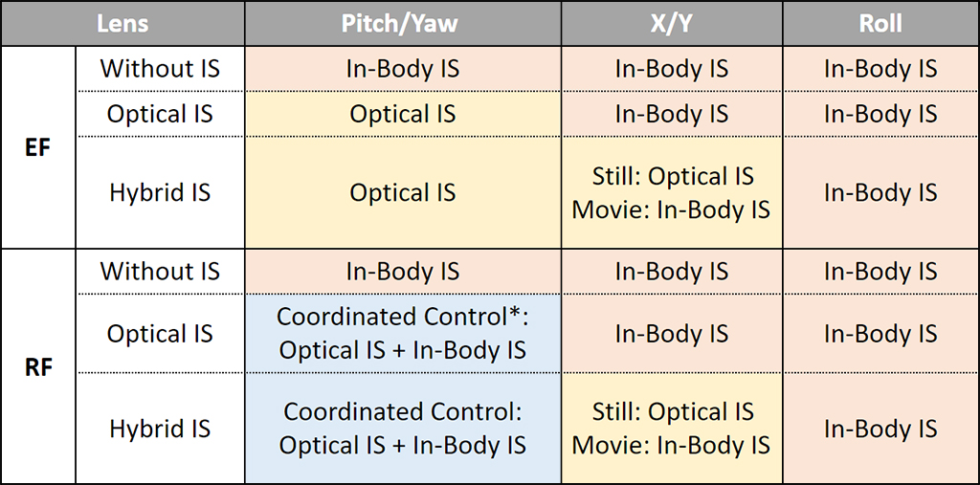The width and height of the screenshot is (980, 485).
Task: Select X/Y cell for RF Hybrid IS lens
Action: [671, 429]
